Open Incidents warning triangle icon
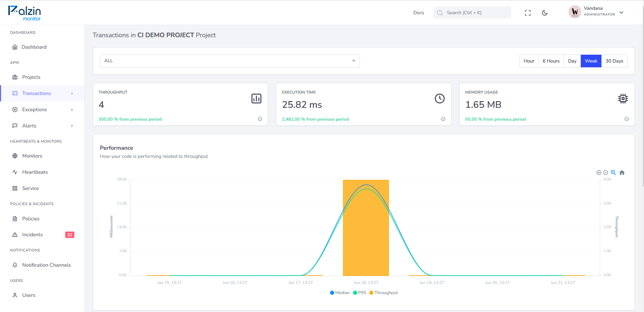 [15, 235]
